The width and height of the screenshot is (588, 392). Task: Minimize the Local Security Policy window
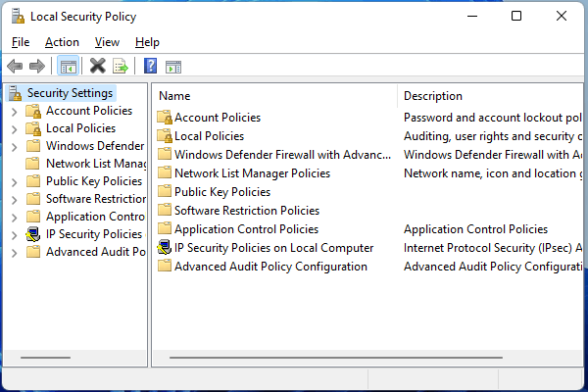pyautogui.click(x=472, y=16)
